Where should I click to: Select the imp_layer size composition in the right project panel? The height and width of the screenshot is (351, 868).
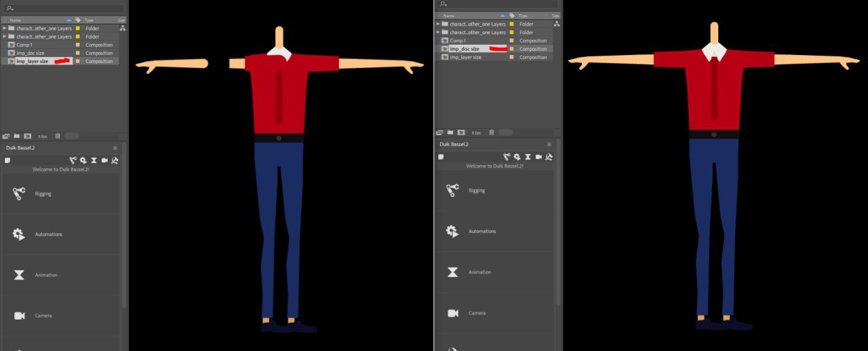coord(465,57)
